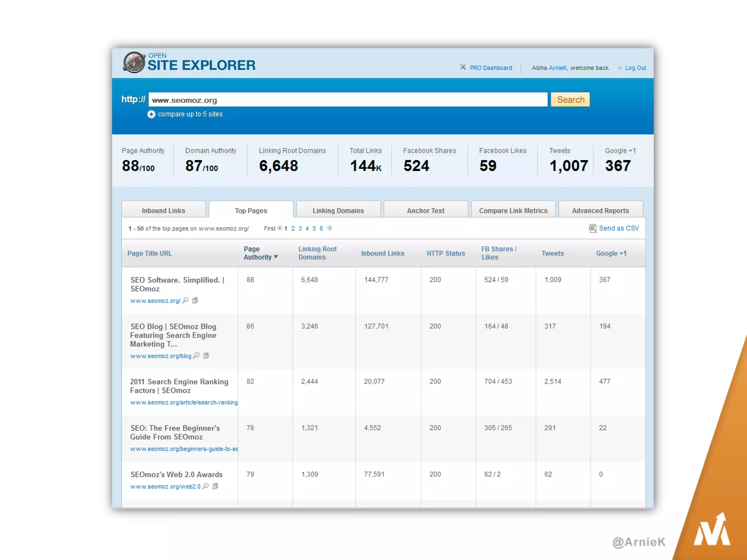Click the plus icon beside compare up to 5 sites
The width and height of the screenshot is (747, 560).
point(151,114)
